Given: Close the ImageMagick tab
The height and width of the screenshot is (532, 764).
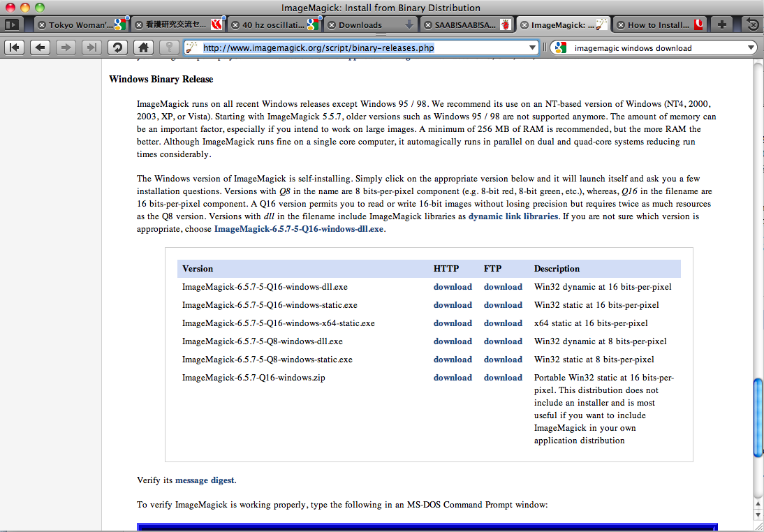Looking at the screenshot, I should [524, 25].
